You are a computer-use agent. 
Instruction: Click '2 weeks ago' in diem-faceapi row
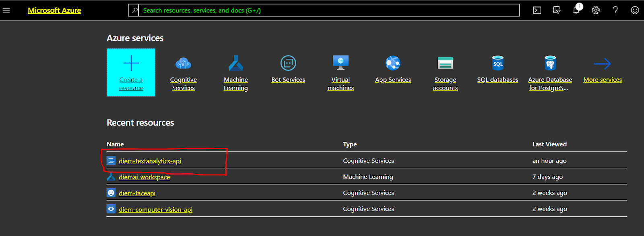(x=549, y=193)
